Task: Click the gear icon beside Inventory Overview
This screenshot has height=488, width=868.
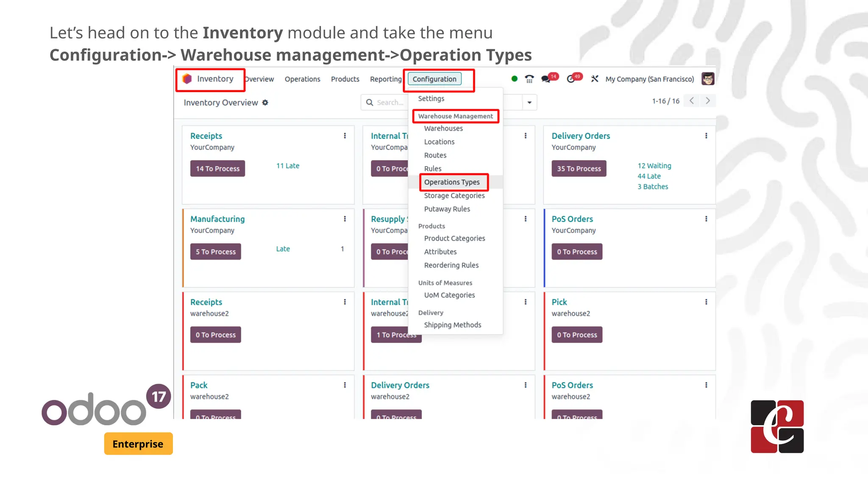Action: pyautogui.click(x=265, y=103)
